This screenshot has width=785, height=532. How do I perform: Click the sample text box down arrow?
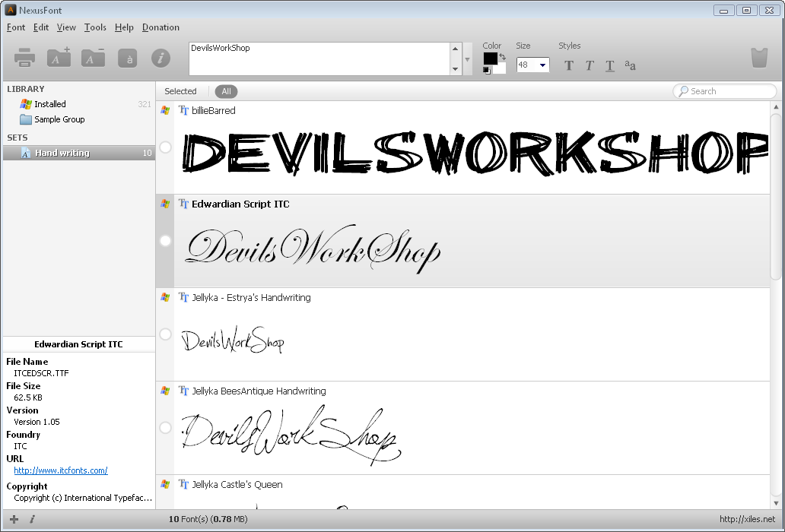tap(455, 69)
